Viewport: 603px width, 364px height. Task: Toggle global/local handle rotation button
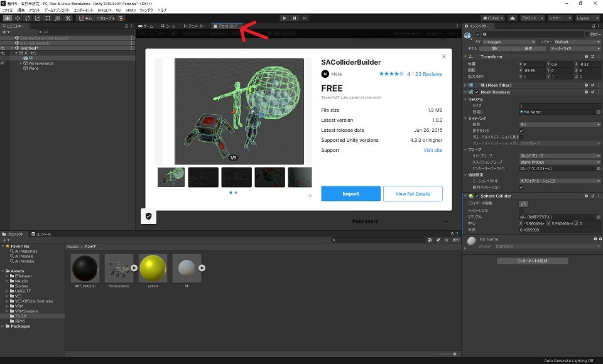pyautogui.click(x=106, y=18)
